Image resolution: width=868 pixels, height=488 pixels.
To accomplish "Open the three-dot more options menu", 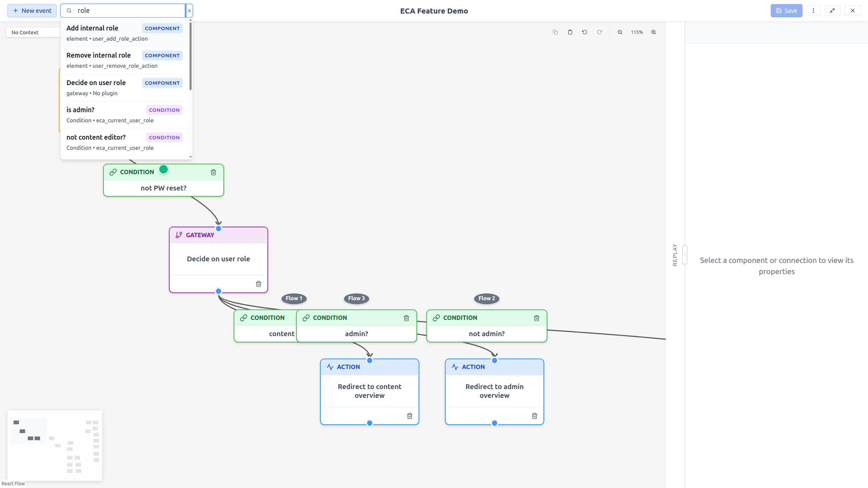I will pyautogui.click(x=813, y=11).
